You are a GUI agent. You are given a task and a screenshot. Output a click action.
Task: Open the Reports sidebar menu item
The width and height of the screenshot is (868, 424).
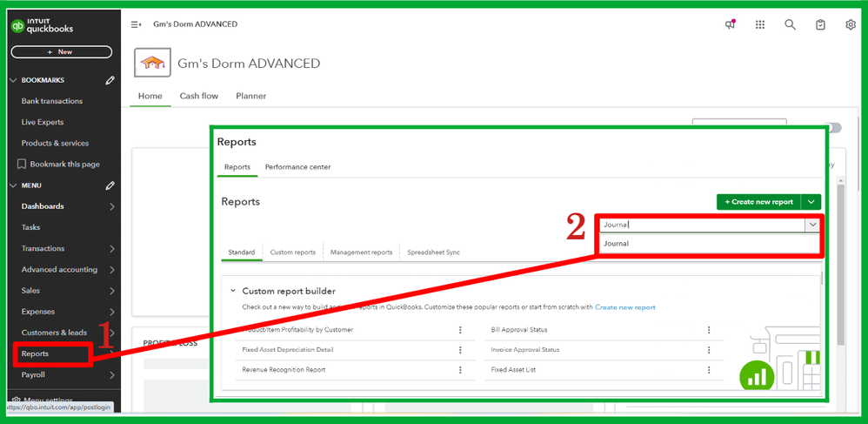click(35, 354)
